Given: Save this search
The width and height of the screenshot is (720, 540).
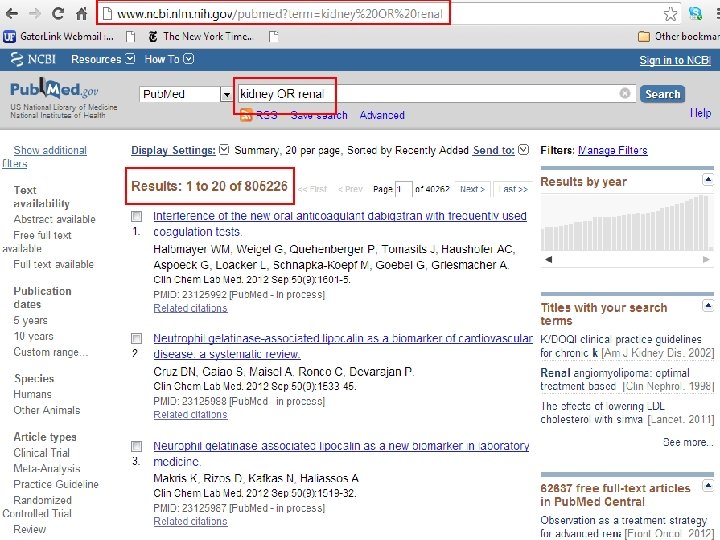Looking at the screenshot, I should pyautogui.click(x=319, y=115).
